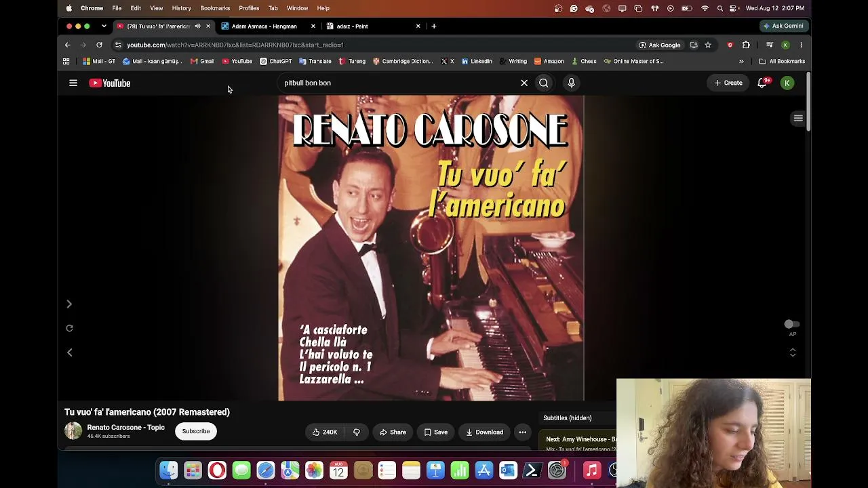Click the Renato Carosone album art video
Screen dimensions: 868x488
(x=431, y=248)
